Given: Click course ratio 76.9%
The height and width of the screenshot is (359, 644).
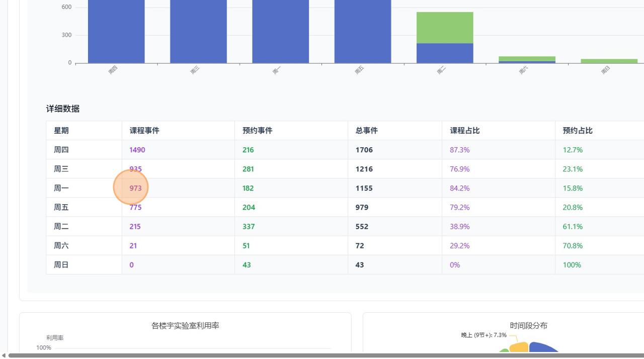Looking at the screenshot, I should click(x=460, y=169).
